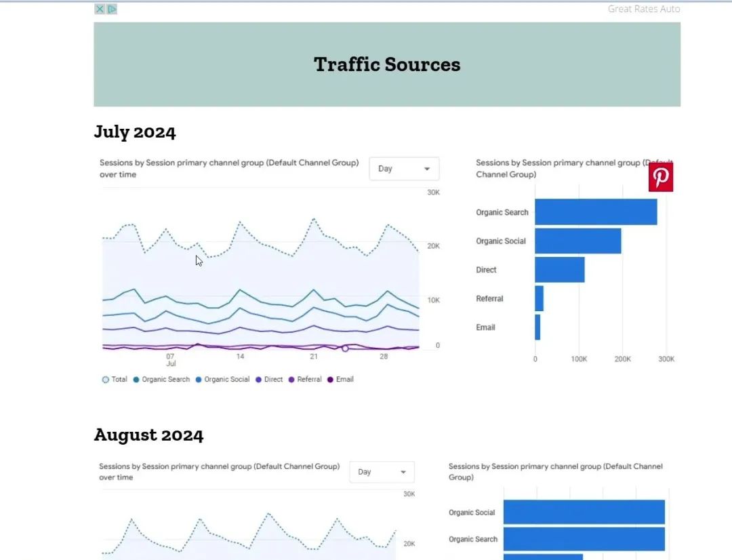Screen dimensions: 732x560
Task: Click the Email bar in July bar chart
Action: pyautogui.click(x=537, y=327)
